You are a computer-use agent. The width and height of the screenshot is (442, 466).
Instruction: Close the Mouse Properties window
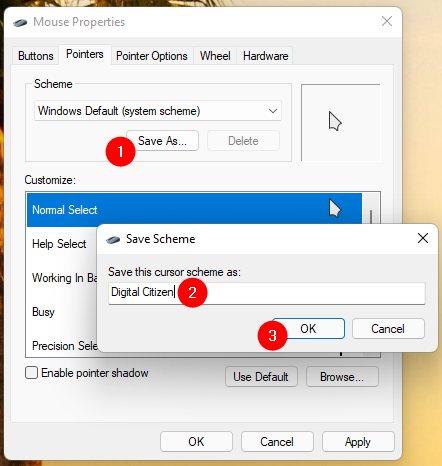tap(387, 21)
